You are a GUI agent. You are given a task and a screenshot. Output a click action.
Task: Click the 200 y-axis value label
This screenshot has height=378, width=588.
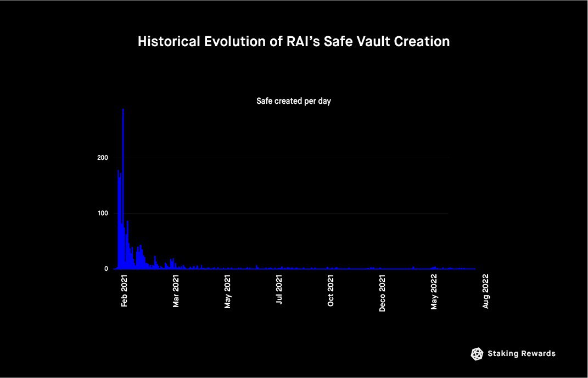pyautogui.click(x=102, y=158)
